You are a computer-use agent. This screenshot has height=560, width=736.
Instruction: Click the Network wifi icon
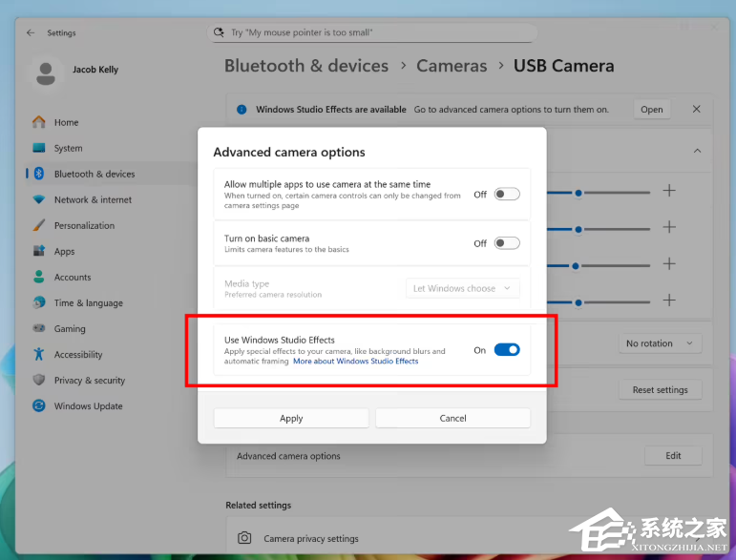click(x=39, y=199)
